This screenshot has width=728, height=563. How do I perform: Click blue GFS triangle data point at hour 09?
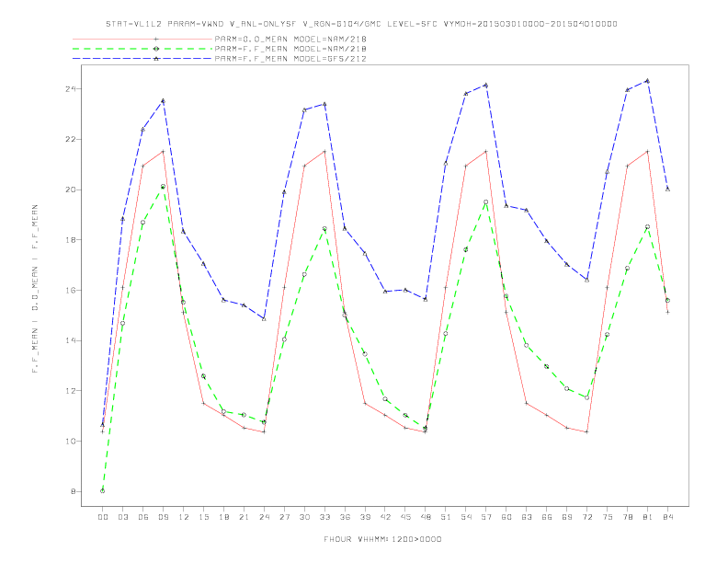click(163, 100)
